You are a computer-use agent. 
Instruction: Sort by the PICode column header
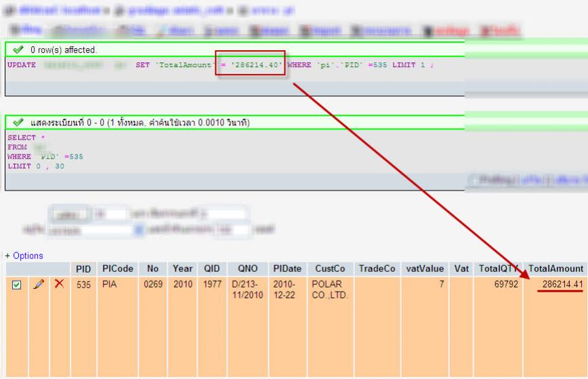(x=118, y=268)
